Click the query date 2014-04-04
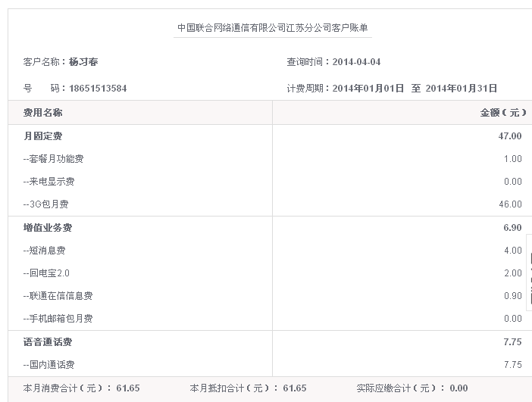This screenshot has width=532, height=402. (356, 61)
